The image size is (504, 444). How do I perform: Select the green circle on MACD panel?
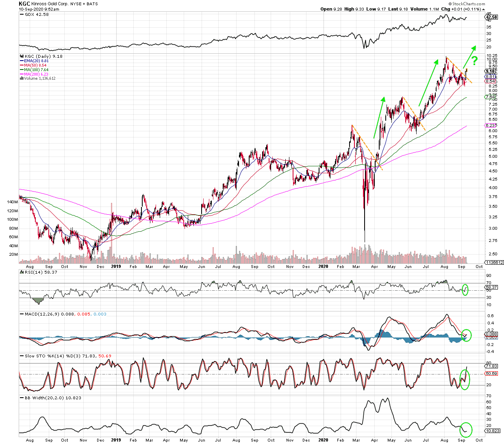[467, 335]
